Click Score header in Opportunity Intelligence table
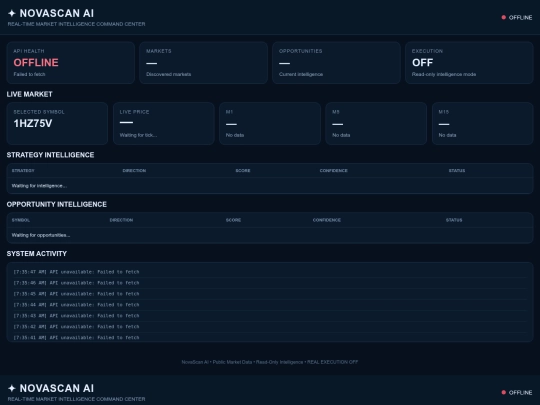 233,220
